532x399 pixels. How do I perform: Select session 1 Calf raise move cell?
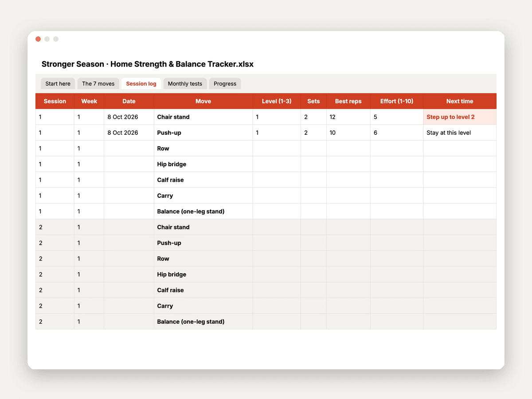pos(203,180)
